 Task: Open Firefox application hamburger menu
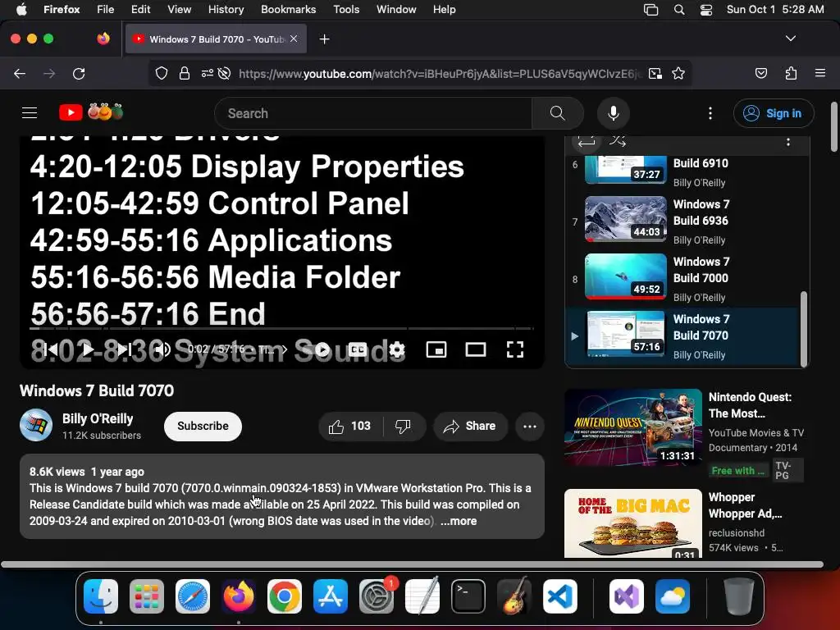coord(820,73)
